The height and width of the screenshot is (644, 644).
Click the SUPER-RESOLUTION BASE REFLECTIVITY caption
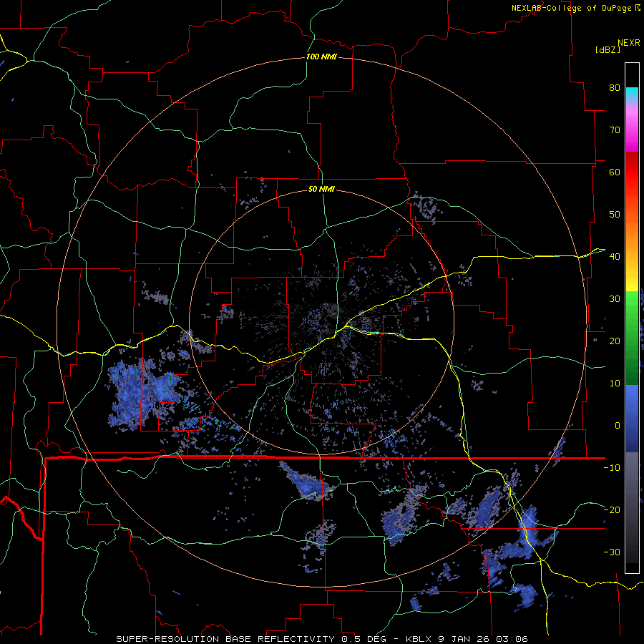point(225,639)
